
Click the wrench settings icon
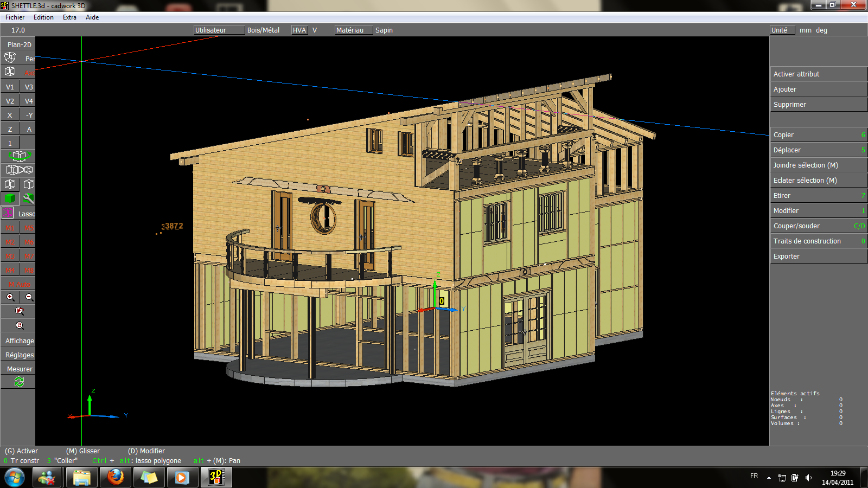28,198
